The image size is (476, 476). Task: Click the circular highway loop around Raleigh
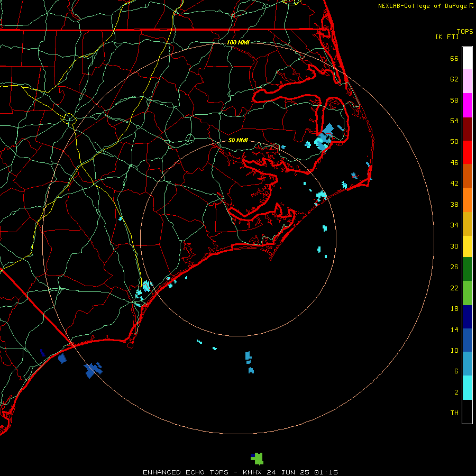coord(69,118)
